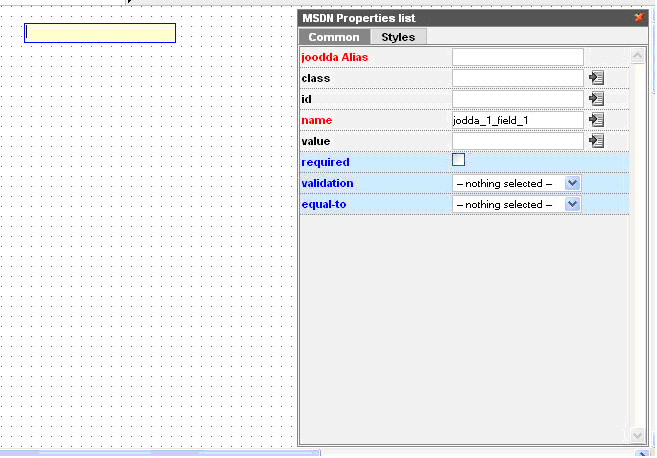Focus the joodda Alias input field
The width and height of the screenshot is (657, 458).
click(518, 57)
